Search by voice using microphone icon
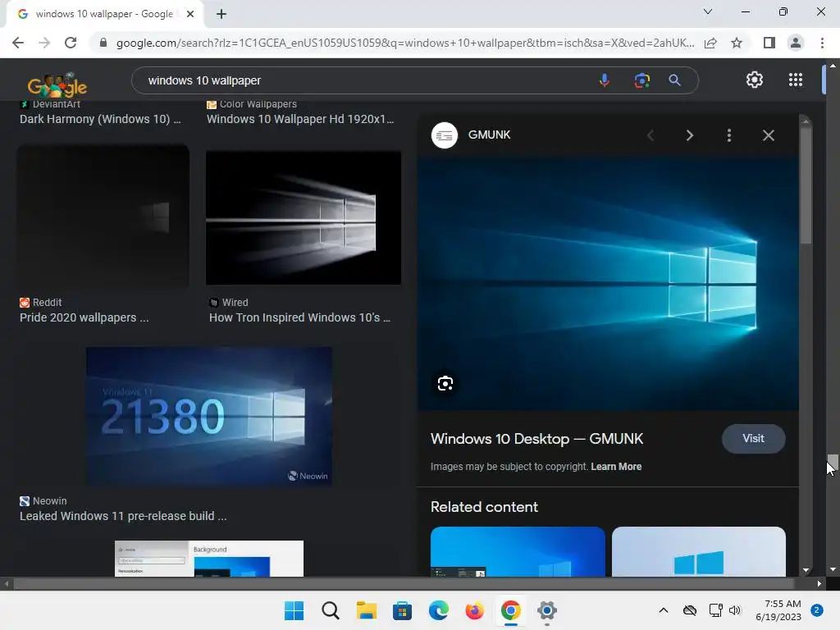Viewport: 840px width, 630px height. click(604, 80)
